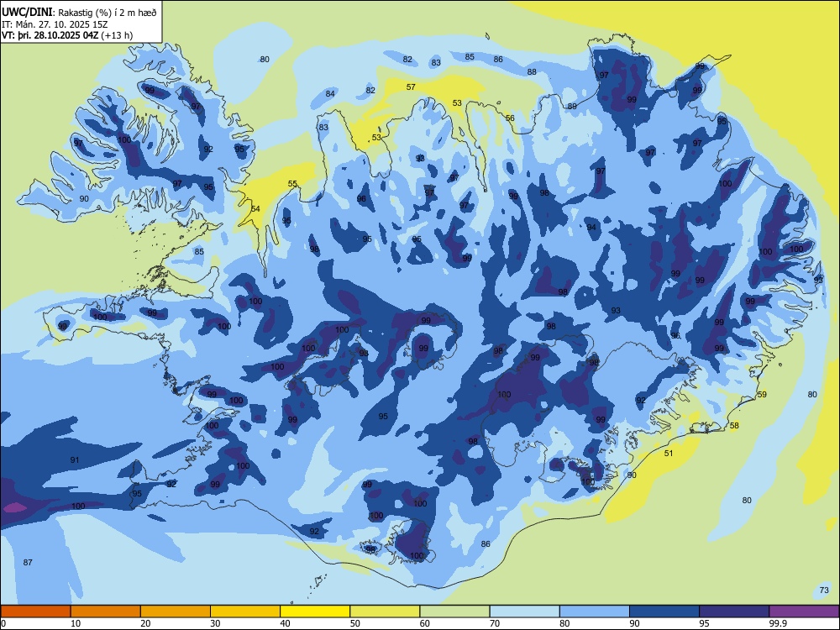Select the '40' legend scale label
Image resolution: width=840 pixels, height=630 pixels.
point(285,623)
